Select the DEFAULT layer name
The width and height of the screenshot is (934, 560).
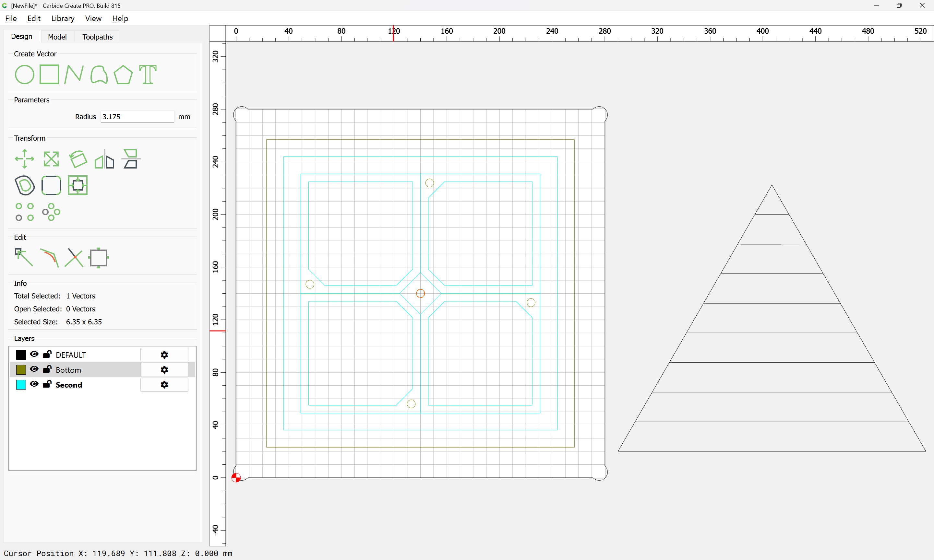pyautogui.click(x=71, y=355)
